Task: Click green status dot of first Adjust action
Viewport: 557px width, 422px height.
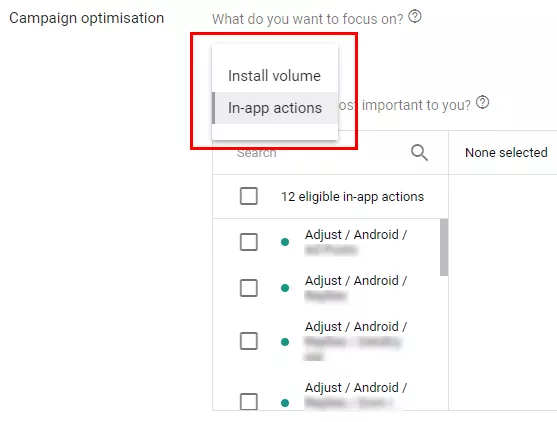Action: tap(285, 242)
